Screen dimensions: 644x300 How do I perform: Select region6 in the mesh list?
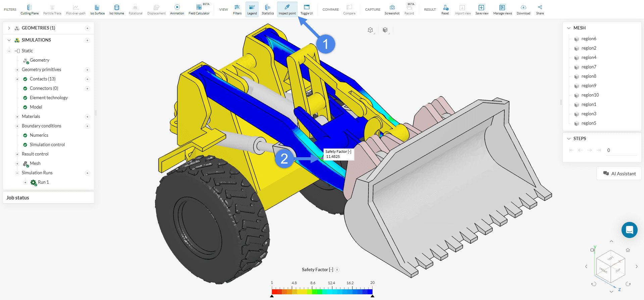click(x=589, y=39)
